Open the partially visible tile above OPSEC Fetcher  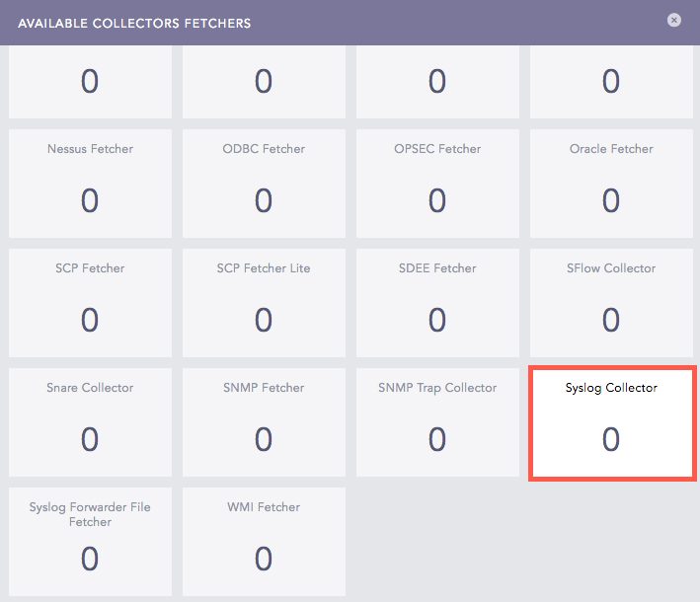(x=437, y=82)
